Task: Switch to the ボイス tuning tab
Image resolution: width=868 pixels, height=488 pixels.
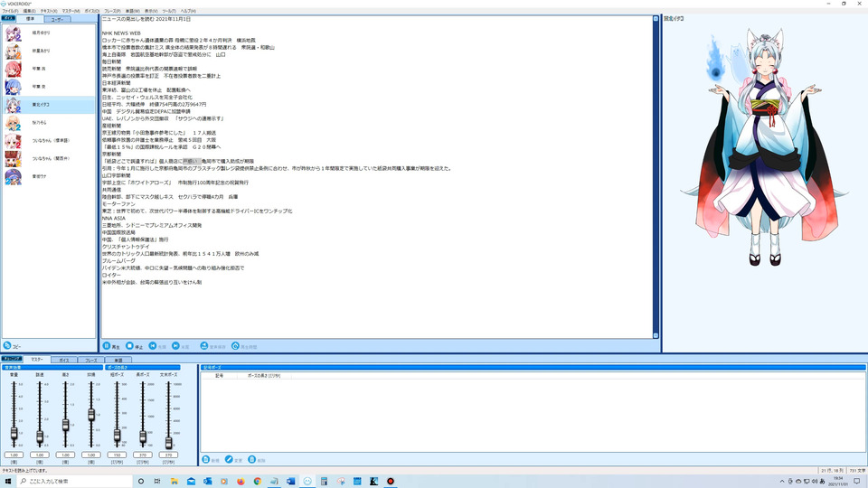Action: [x=64, y=361]
